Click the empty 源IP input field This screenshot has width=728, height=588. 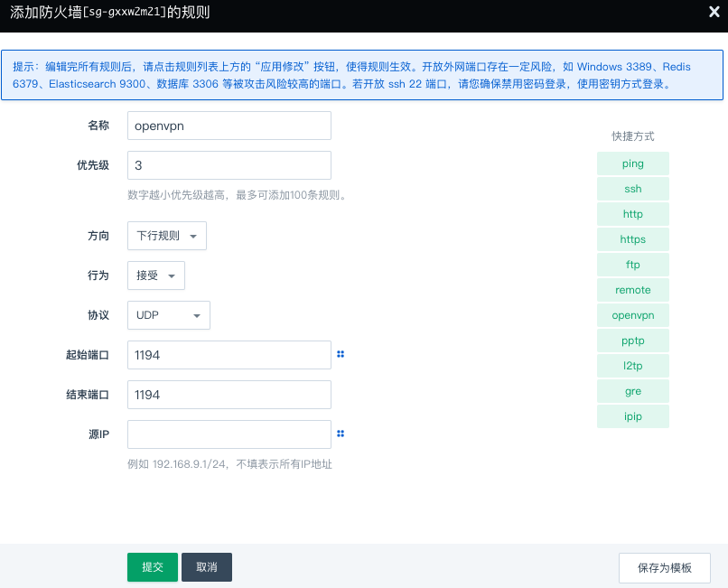229,434
